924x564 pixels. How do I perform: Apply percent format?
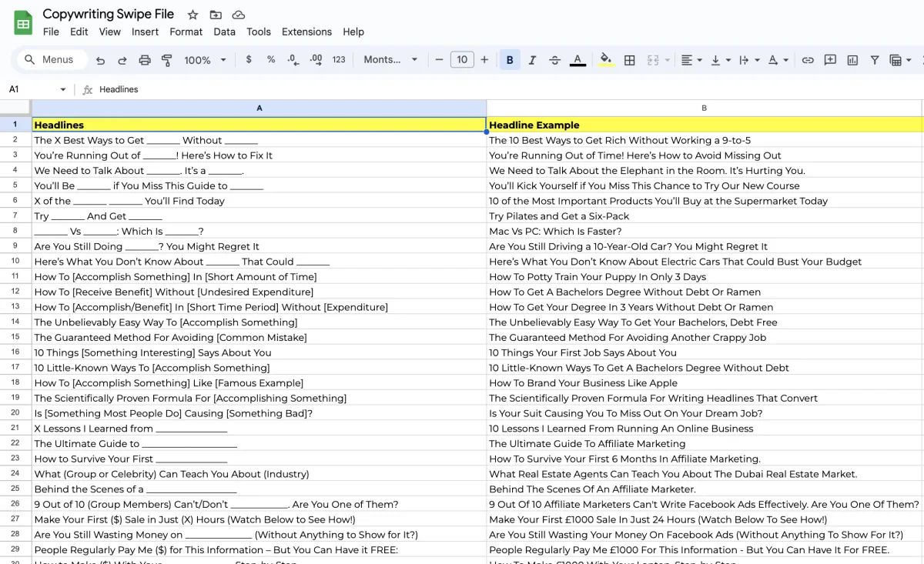(271, 59)
